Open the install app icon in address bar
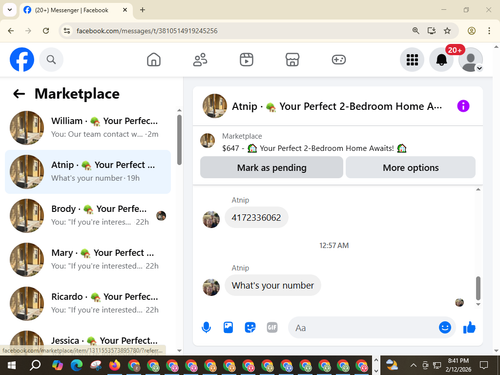This screenshot has width=500, height=375. pyautogui.click(x=431, y=31)
